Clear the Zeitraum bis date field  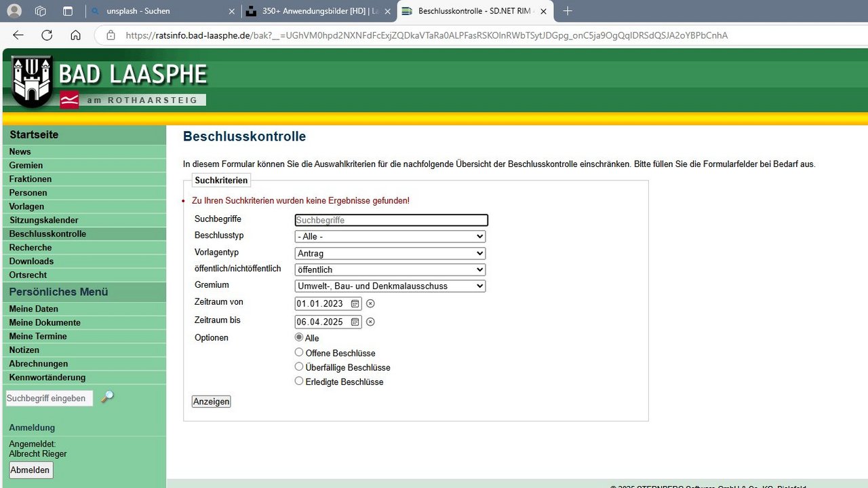pyautogui.click(x=370, y=322)
